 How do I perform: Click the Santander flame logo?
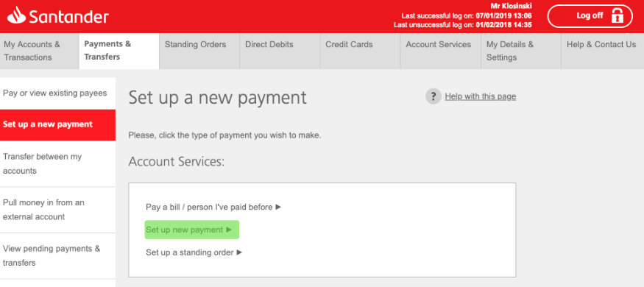(x=16, y=15)
